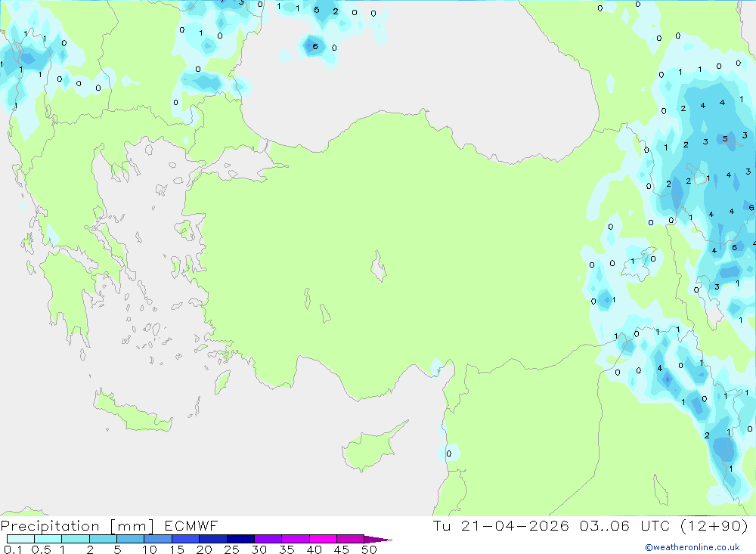Click the above-50 arrow tip of the legend

point(378,540)
